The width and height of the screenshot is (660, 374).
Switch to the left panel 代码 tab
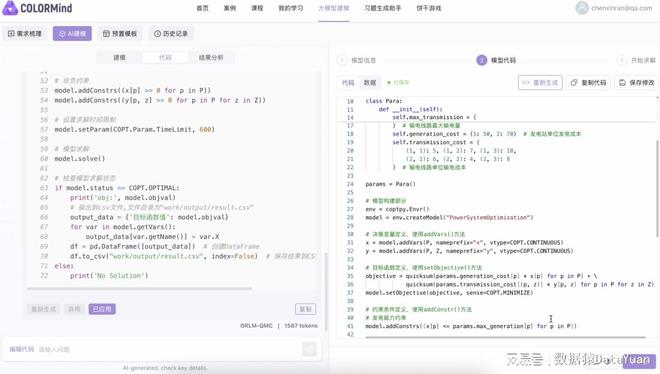click(x=165, y=58)
